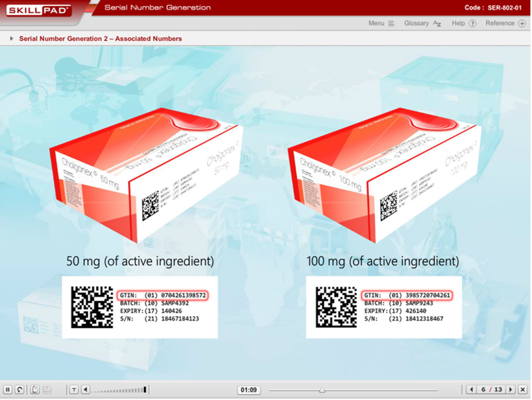This screenshot has height=400, width=532.
Task: Open the single-page notes view icon
Action: [x=35, y=390]
